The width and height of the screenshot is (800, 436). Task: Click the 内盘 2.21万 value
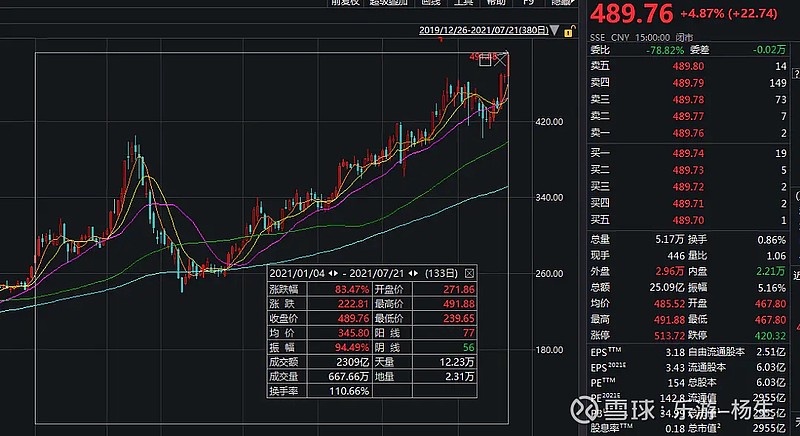click(x=771, y=271)
